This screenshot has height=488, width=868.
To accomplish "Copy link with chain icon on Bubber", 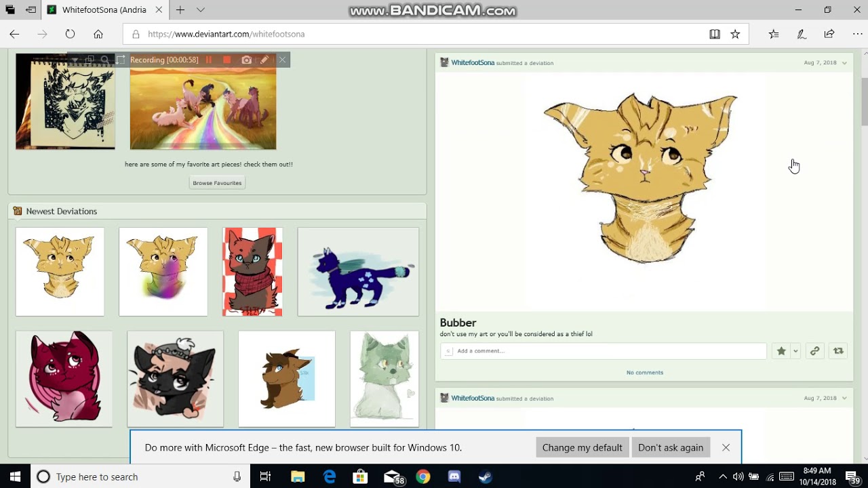I will pyautogui.click(x=814, y=351).
